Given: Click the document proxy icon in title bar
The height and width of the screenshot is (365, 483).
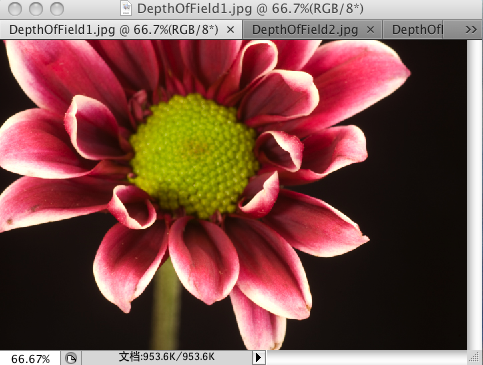Looking at the screenshot, I should [x=126, y=9].
